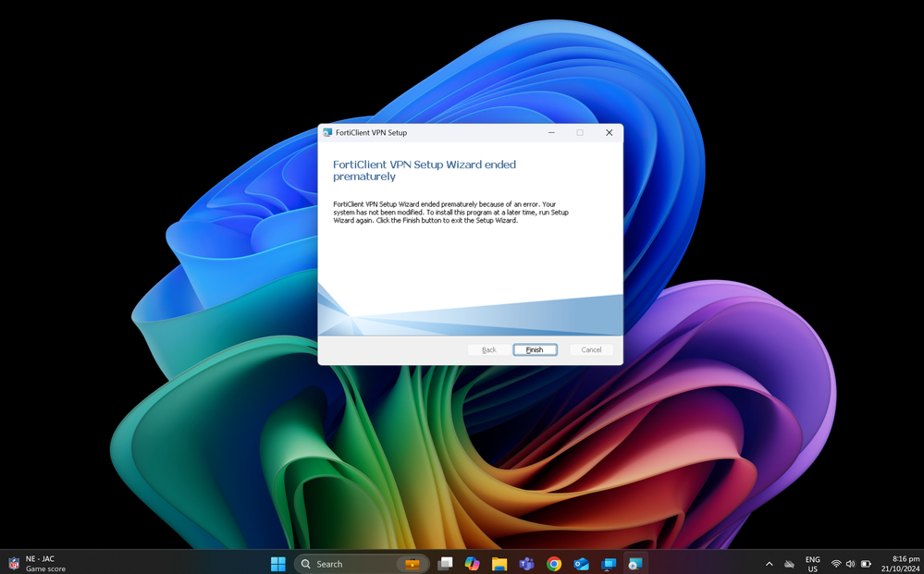Open the clock showing 8:16 pm
Screen dimensions: 924x574
(x=900, y=564)
